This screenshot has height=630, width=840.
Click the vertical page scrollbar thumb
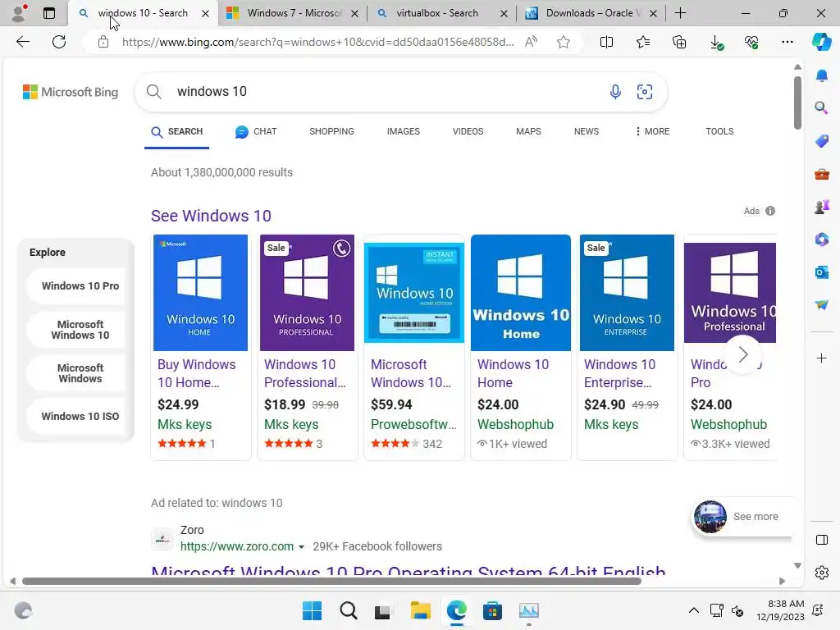click(797, 103)
